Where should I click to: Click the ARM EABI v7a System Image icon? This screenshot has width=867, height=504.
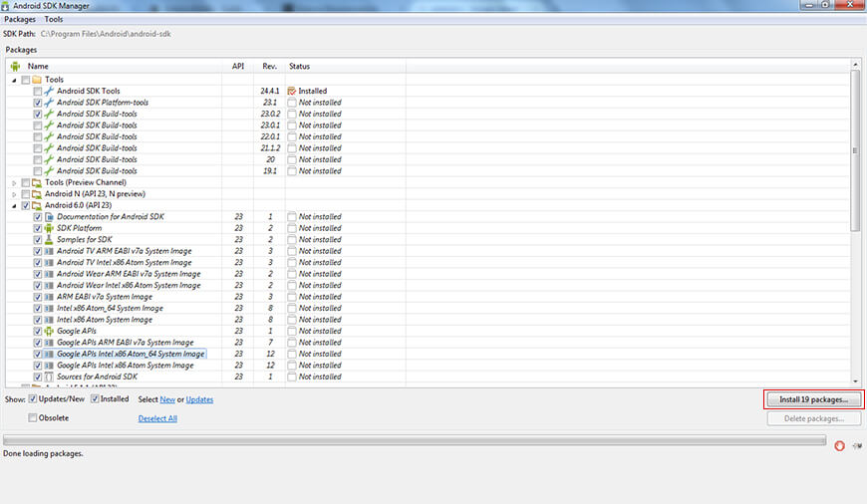tap(49, 297)
